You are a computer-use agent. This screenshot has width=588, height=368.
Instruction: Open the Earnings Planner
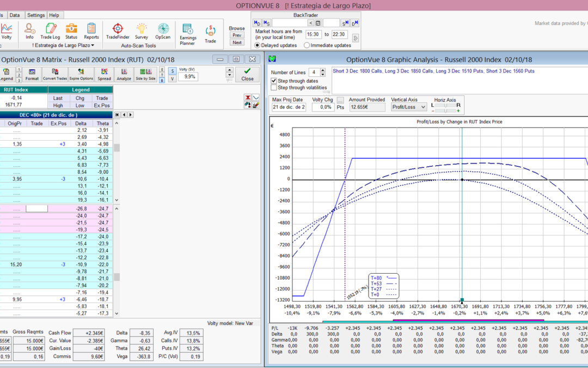(188, 34)
